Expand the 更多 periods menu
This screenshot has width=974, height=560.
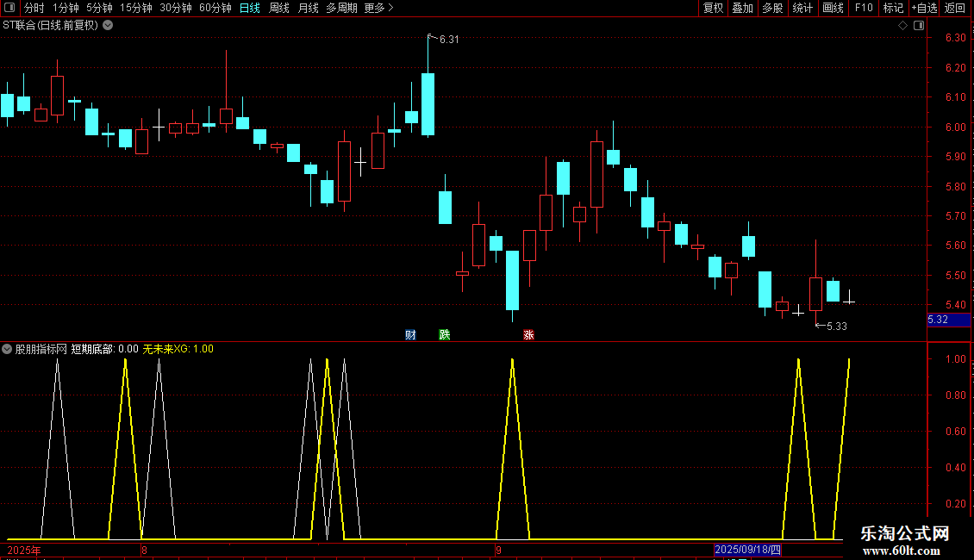pyautogui.click(x=378, y=8)
